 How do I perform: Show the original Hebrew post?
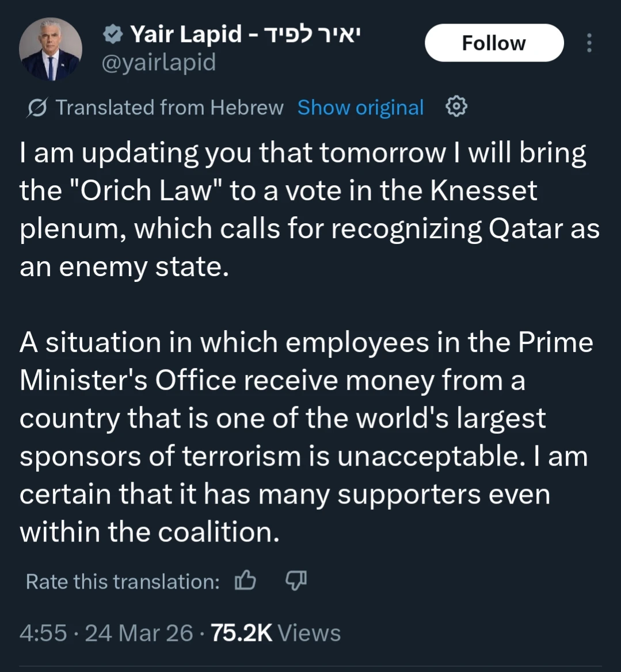[360, 108]
